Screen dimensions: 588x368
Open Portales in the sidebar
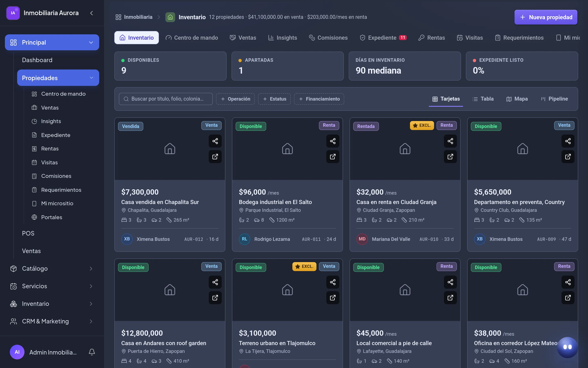coord(52,217)
